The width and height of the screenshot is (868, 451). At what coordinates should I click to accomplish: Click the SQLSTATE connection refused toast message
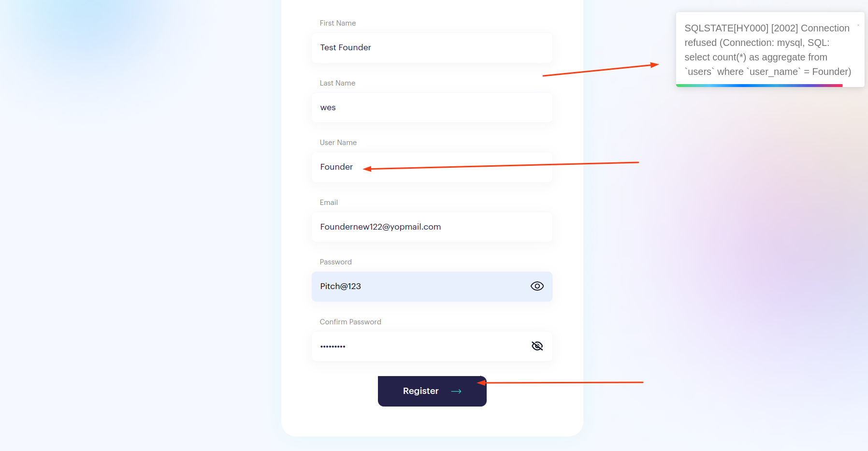tap(767, 50)
